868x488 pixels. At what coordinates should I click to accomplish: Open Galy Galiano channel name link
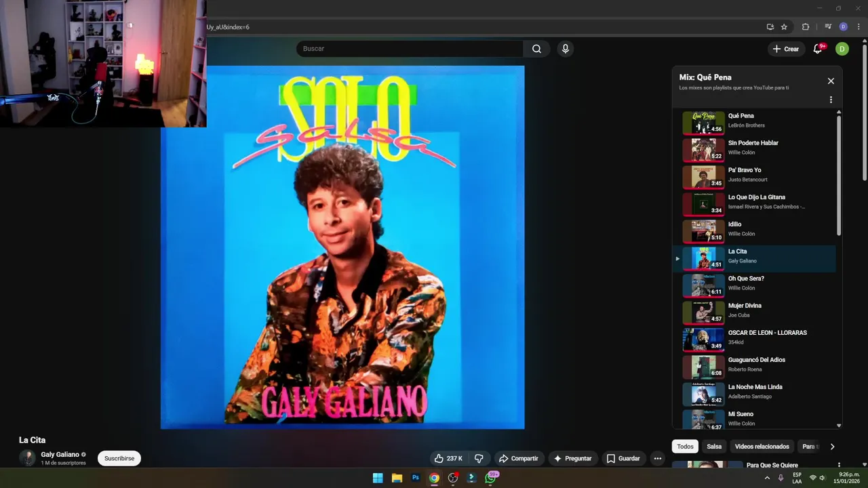60,455
